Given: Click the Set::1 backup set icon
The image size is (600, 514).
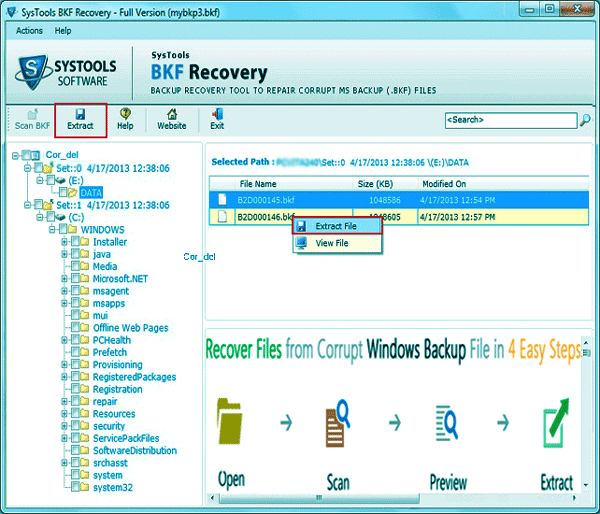Looking at the screenshot, I should click(48, 204).
